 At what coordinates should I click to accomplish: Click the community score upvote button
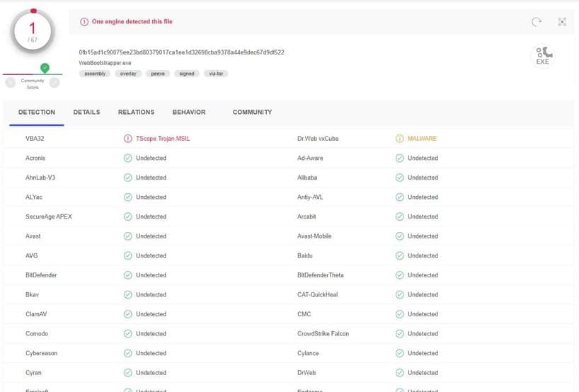coord(55,82)
